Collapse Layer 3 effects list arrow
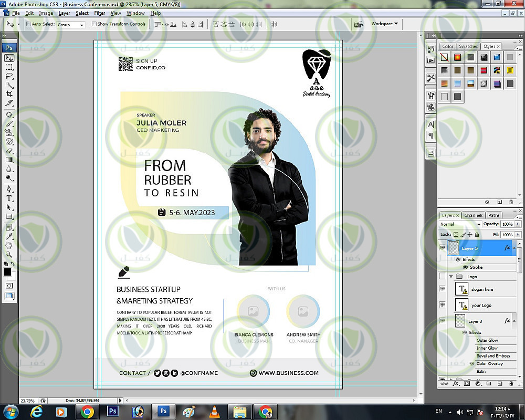This screenshot has height=420, width=525. coord(514,321)
